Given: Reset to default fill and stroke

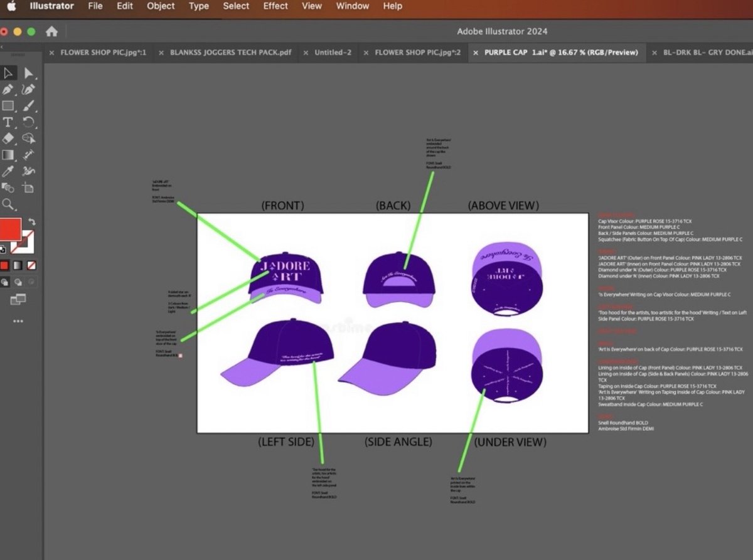Looking at the screenshot, I should point(3,249).
